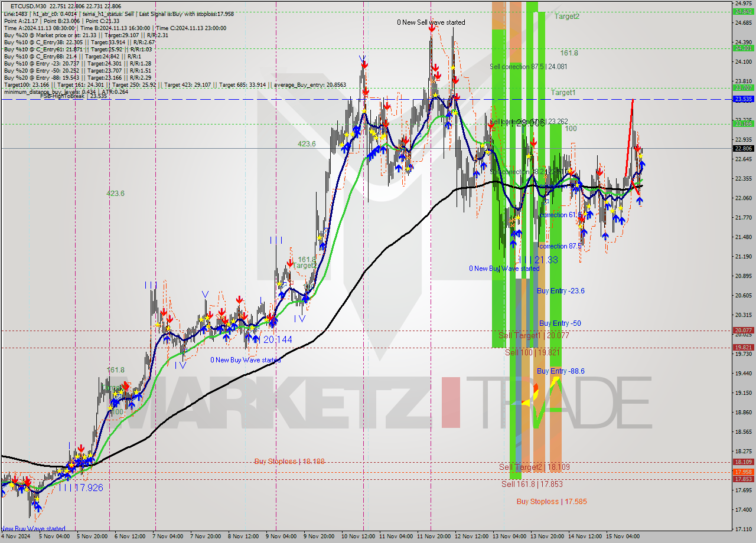Select the 'Buy Entry -88.6' label
756x543 pixels.
click(x=561, y=371)
